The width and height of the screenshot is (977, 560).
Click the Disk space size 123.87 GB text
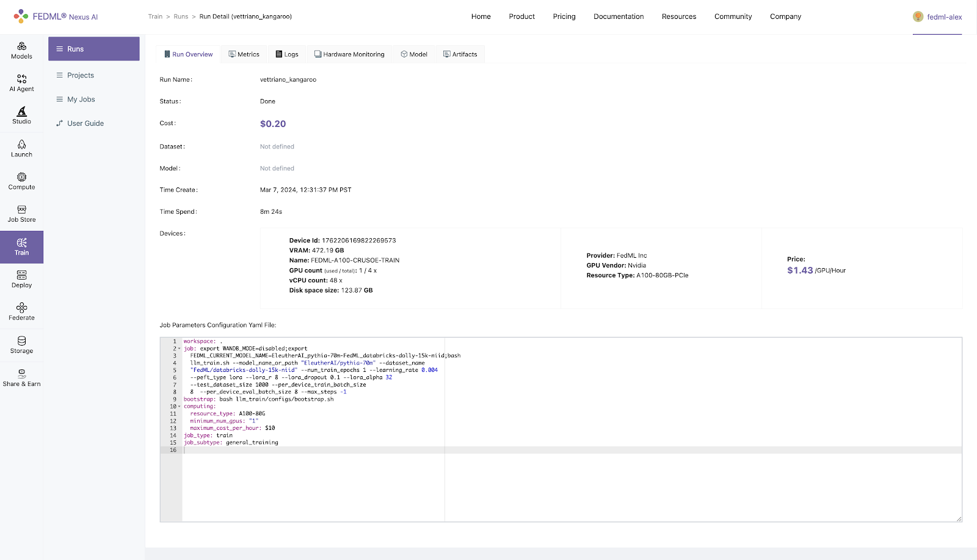pyautogui.click(x=331, y=291)
